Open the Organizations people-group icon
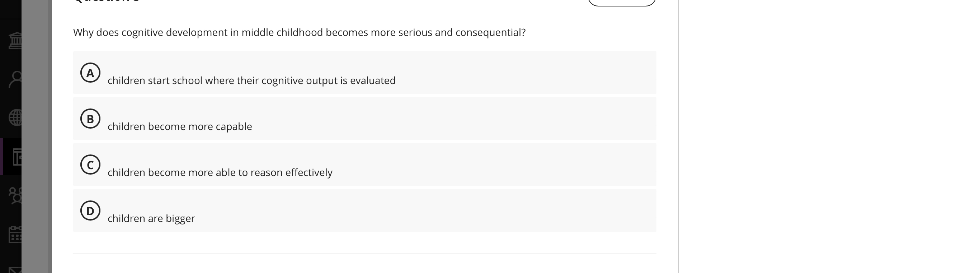 [15, 195]
